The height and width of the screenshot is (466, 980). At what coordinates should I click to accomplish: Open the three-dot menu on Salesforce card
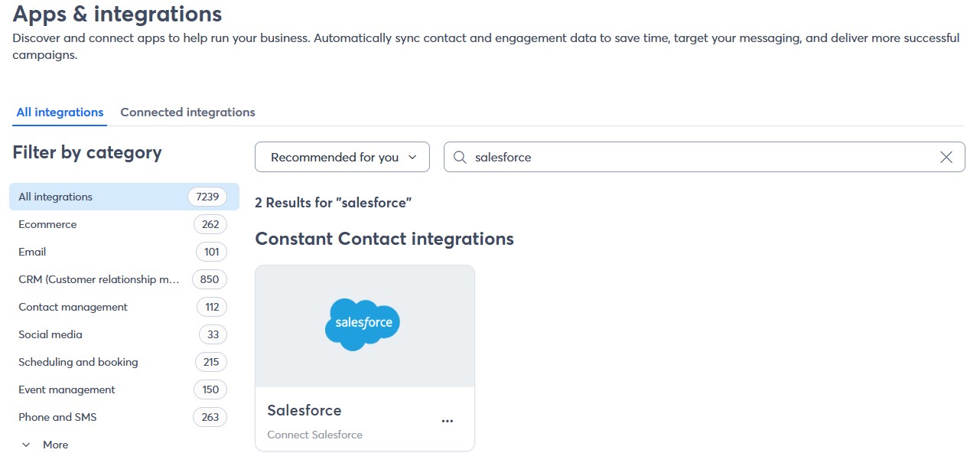[x=448, y=420]
